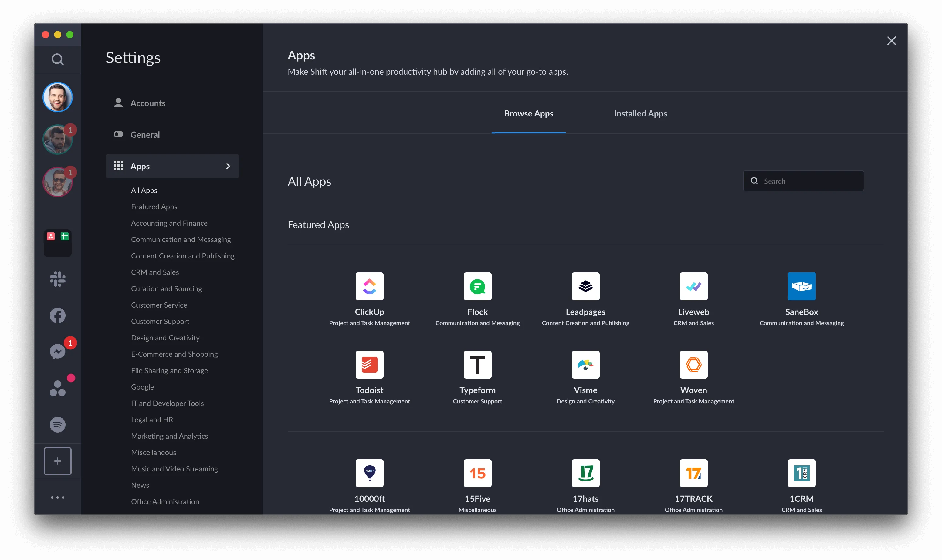942x560 pixels.
Task: Filter by Marketing and Analytics
Action: pyautogui.click(x=169, y=436)
